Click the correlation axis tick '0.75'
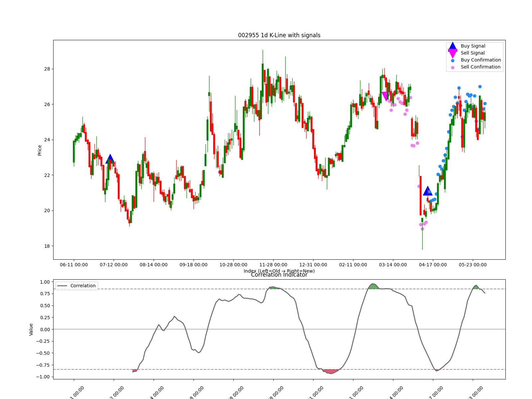 45,294
